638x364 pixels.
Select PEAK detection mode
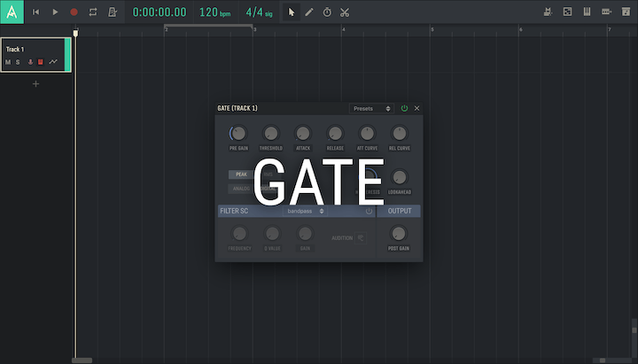coord(241,174)
